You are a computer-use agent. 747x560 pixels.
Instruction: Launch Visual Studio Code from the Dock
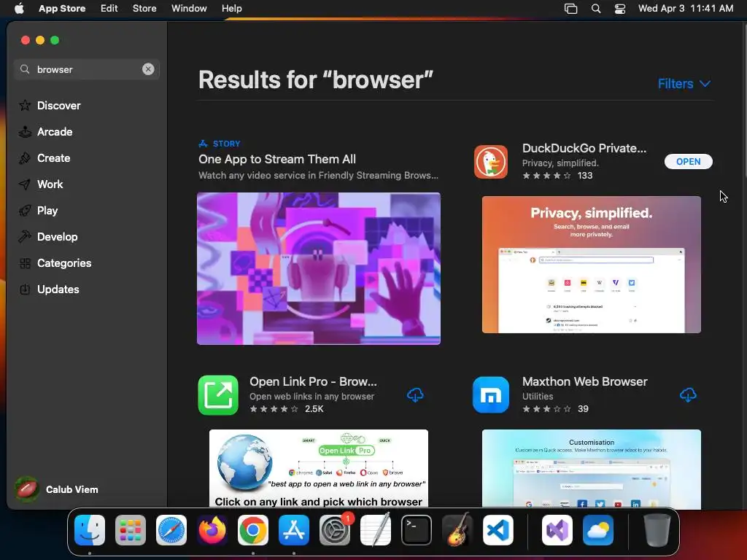tap(498, 530)
